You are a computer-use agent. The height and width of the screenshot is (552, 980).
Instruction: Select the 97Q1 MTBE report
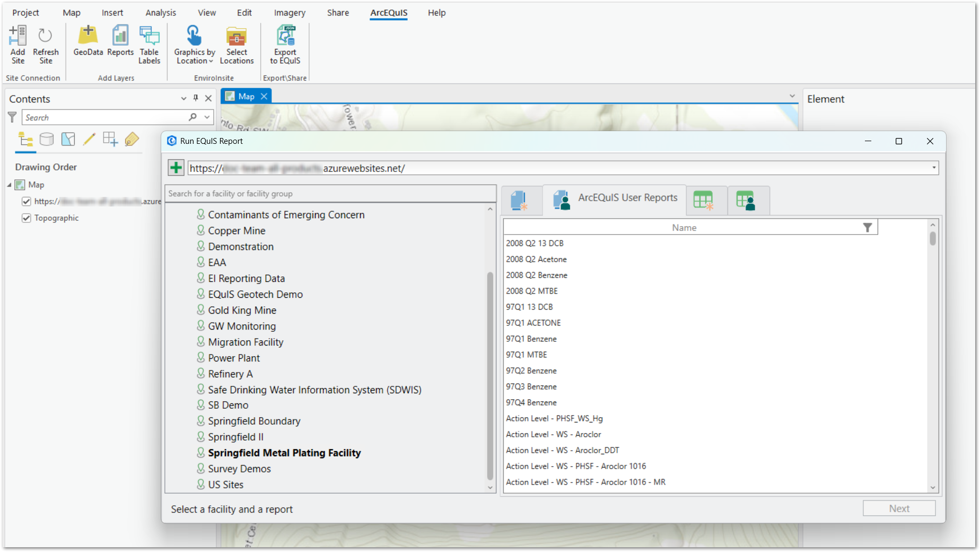click(526, 355)
